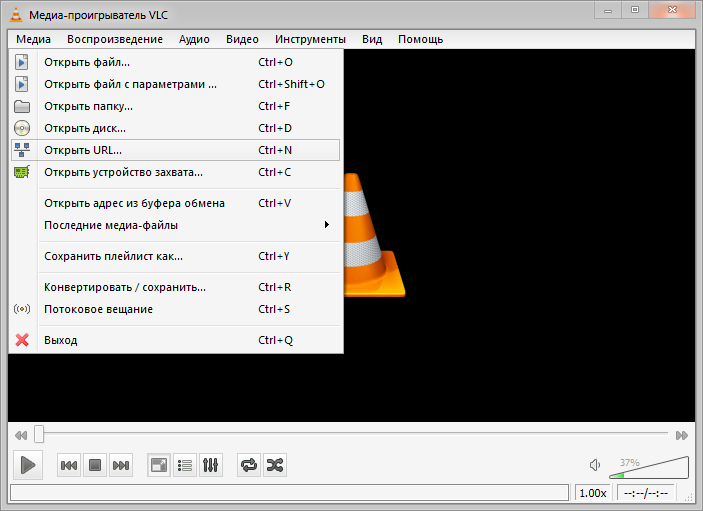Choose Сохранить плейлист как... entry
This screenshot has width=703, height=511.
coord(176,256)
